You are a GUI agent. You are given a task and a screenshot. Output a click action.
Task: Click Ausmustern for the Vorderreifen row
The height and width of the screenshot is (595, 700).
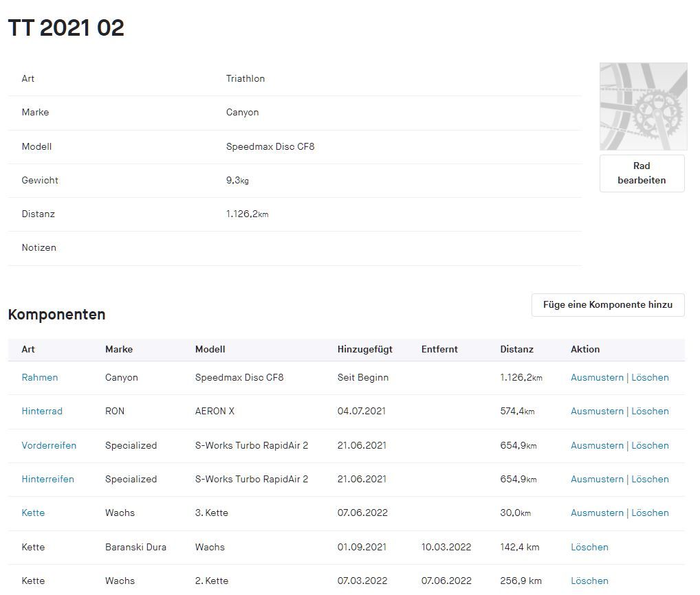coord(597,445)
